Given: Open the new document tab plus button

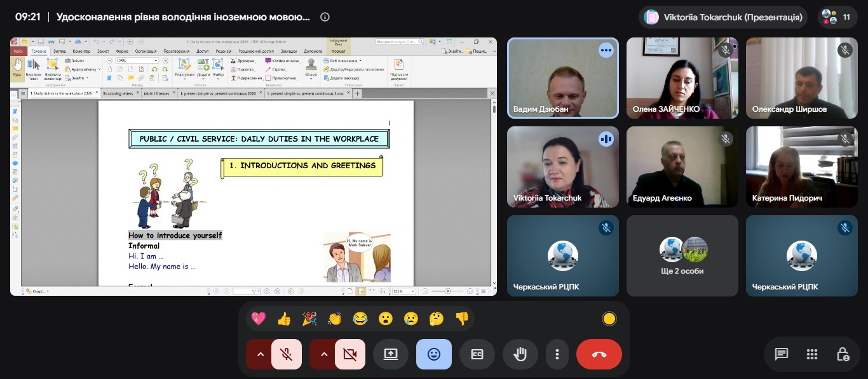Looking at the screenshot, I should [357, 93].
